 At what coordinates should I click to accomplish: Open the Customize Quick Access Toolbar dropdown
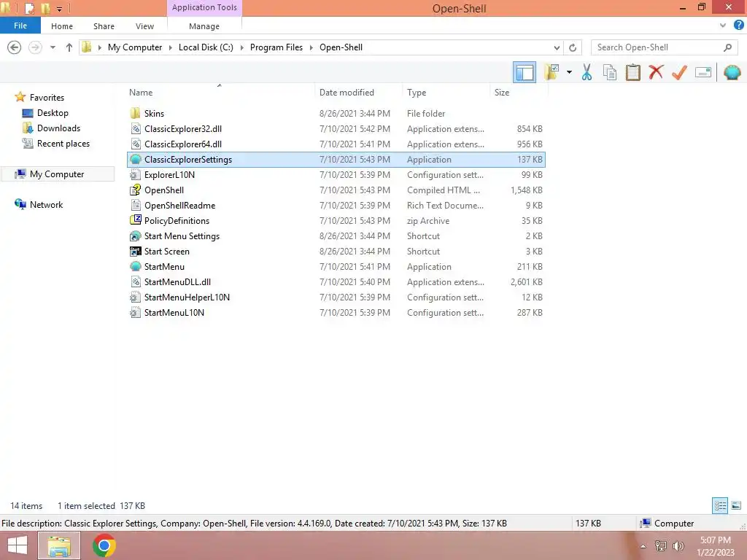point(59,9)
